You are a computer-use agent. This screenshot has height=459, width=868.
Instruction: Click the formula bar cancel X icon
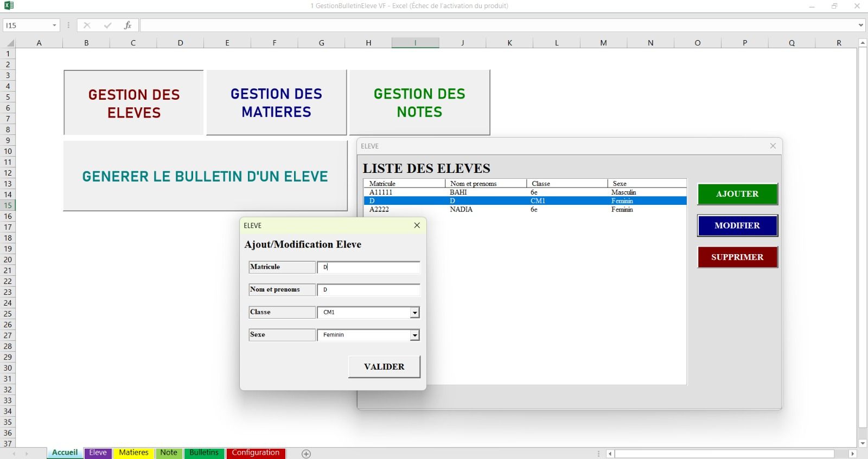click(87, 25)
